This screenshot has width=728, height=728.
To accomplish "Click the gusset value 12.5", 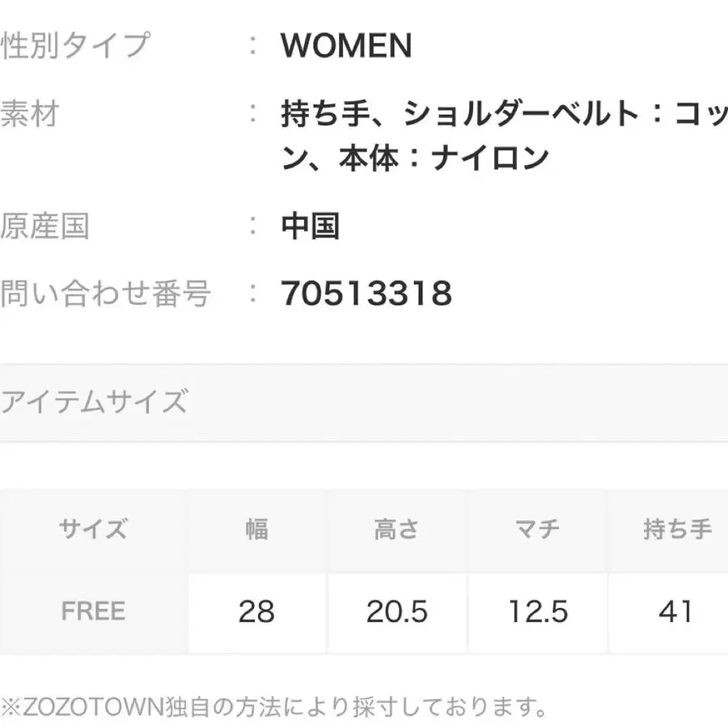I will coord(538,612).
